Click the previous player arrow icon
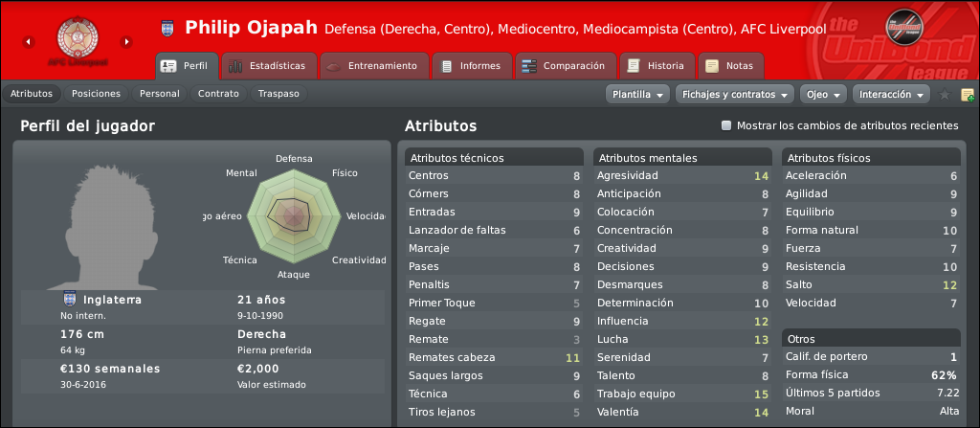Screen dimensions: 980x428 tap(28, 42)
